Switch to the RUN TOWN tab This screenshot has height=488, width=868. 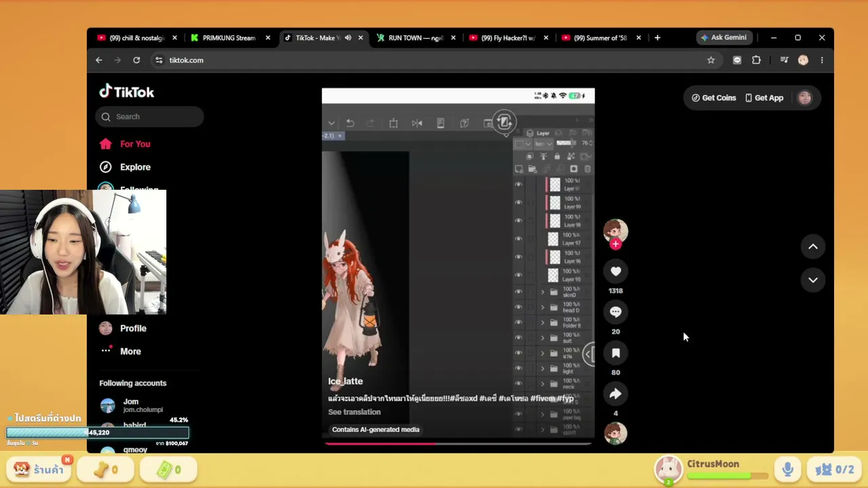click(416, 38)
